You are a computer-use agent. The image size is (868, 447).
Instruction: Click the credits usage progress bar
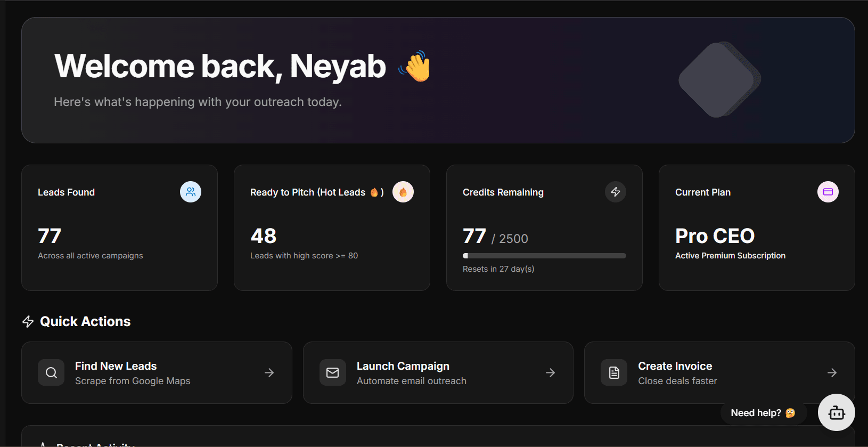(544, 255)
